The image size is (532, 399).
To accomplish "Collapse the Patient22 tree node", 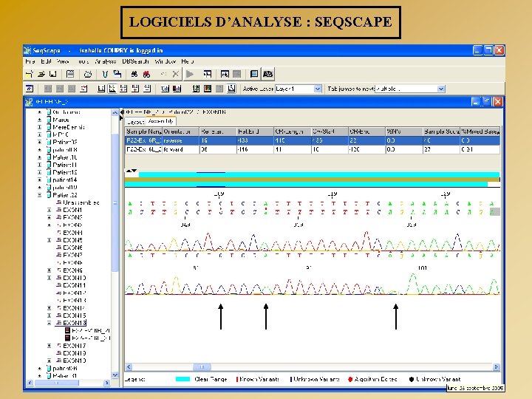I will pyautogui.click(x=40, y=195).
